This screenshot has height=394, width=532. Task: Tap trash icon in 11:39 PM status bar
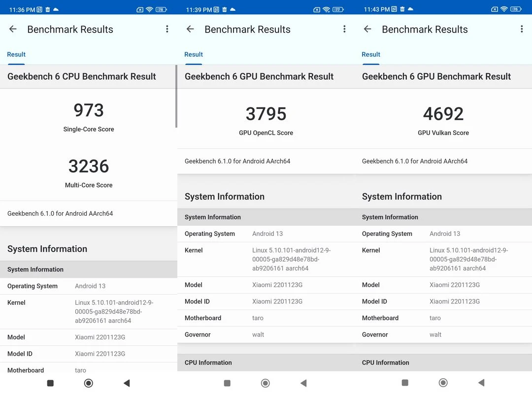[x=225, y=9]
